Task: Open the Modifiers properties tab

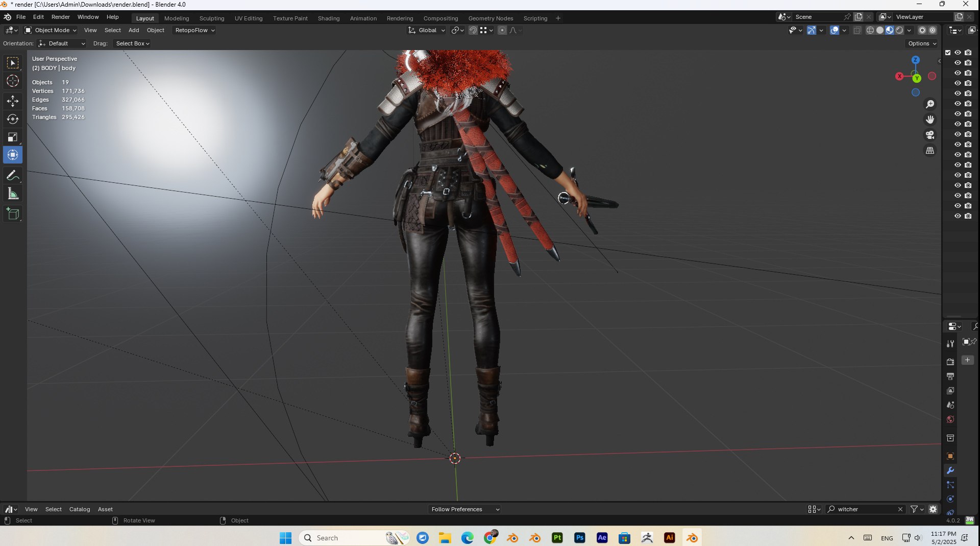Action: 950,470
